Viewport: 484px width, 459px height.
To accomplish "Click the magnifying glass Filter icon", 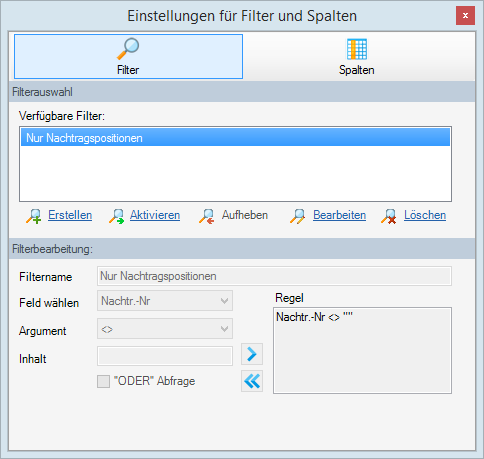I will pos(128,49).
